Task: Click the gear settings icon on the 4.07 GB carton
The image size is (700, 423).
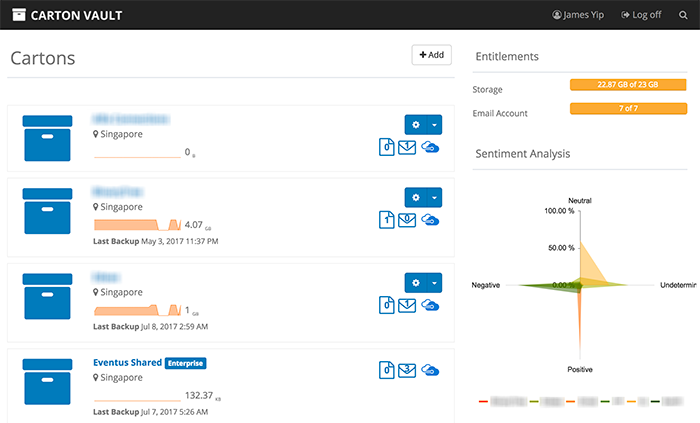Action: pyautogui.click(x=416, y=197)
